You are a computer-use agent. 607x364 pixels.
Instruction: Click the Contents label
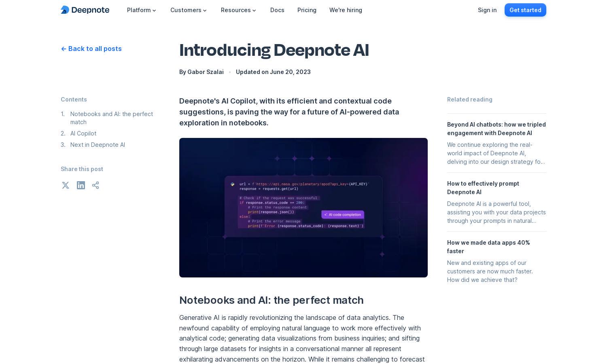[74, 99]
